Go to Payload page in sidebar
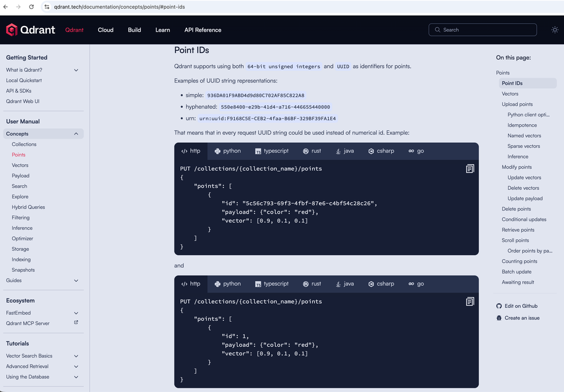This screenshot has height=392, width=564. [x=20, y=176]
